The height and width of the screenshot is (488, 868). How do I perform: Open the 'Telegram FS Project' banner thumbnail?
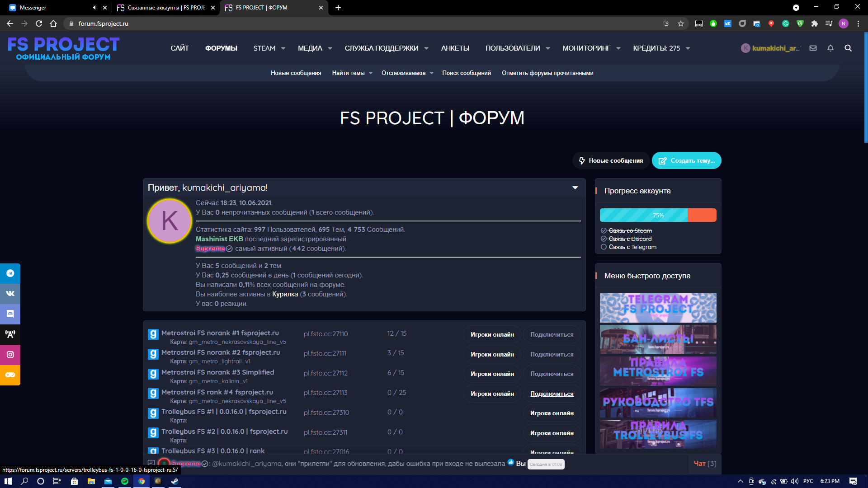pyautogui.click(x=658, y=308)
